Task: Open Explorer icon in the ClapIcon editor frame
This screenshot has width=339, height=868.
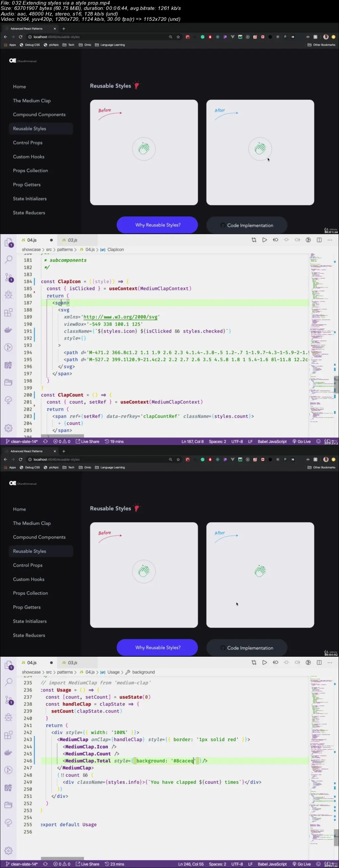Action: click(9, 242)
